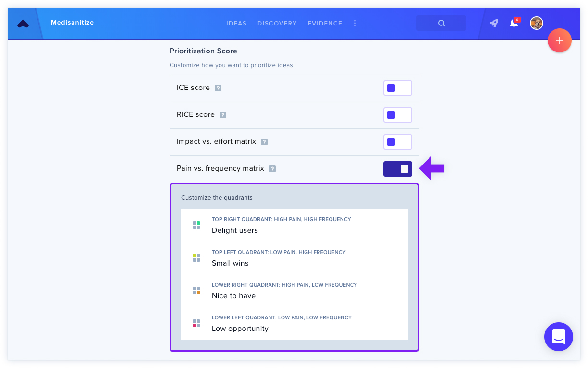Switch to the Discovery tab
Image resolution: width=588 pixels, height=368 pixels.
(x=277, y=23)
